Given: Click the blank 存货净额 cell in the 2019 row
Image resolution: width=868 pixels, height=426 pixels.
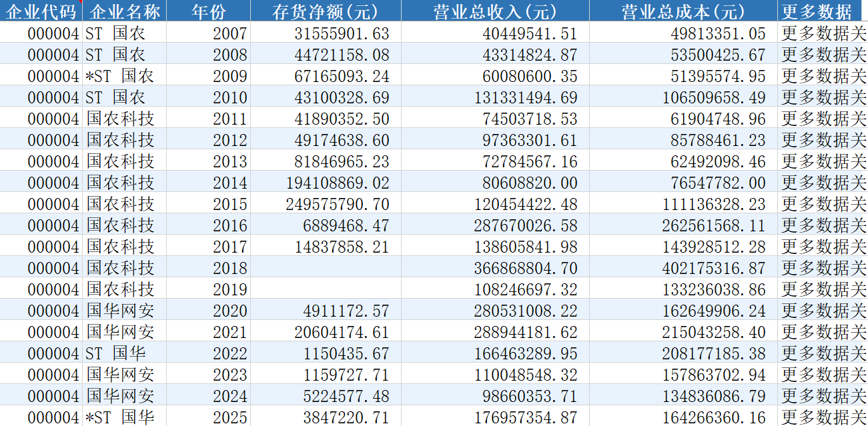Looking at the screenshot, I should coord(326,289).
